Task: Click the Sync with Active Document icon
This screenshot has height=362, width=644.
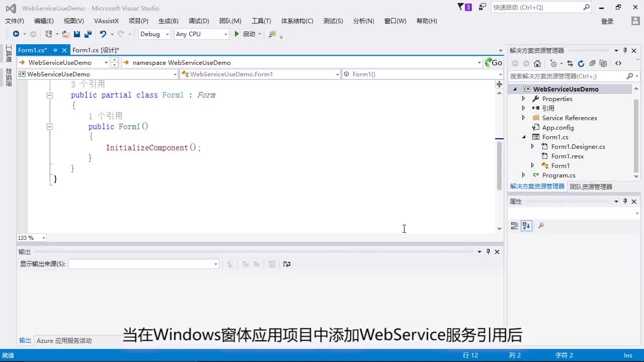Action: [x=570, y=63]
